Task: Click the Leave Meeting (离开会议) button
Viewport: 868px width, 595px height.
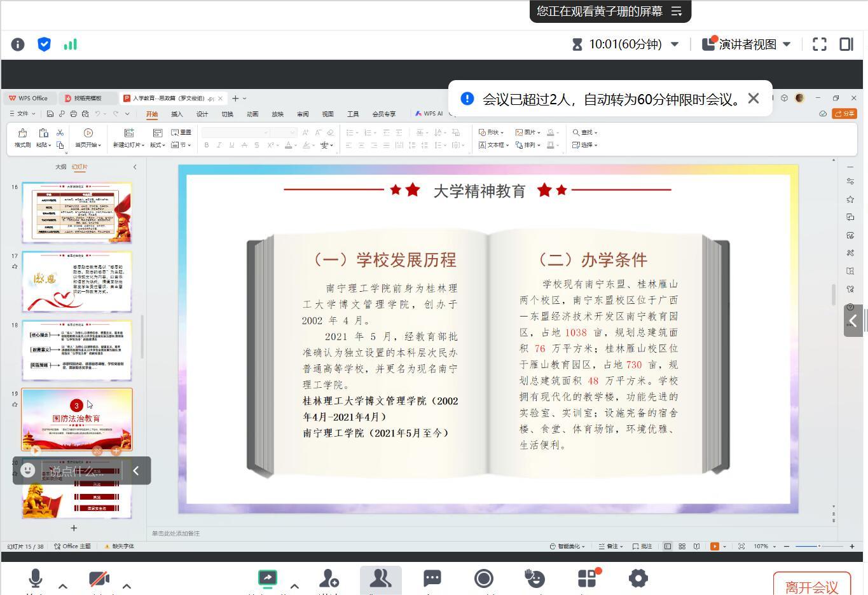Action: (x=811, y=586)
